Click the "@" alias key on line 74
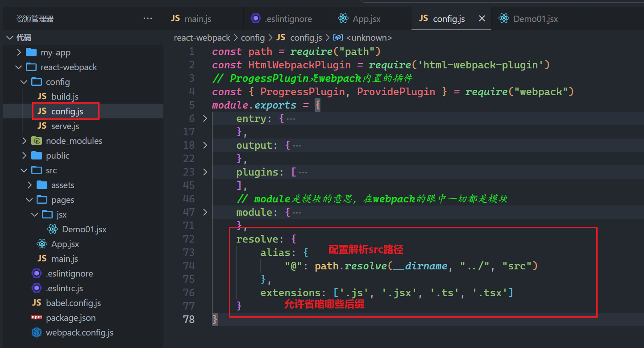 294,266
